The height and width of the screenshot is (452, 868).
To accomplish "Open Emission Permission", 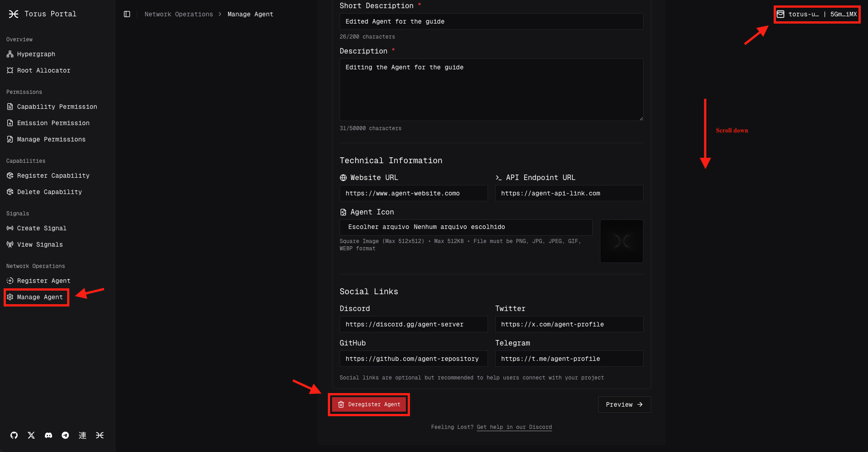I will click(x=53, y=123).
